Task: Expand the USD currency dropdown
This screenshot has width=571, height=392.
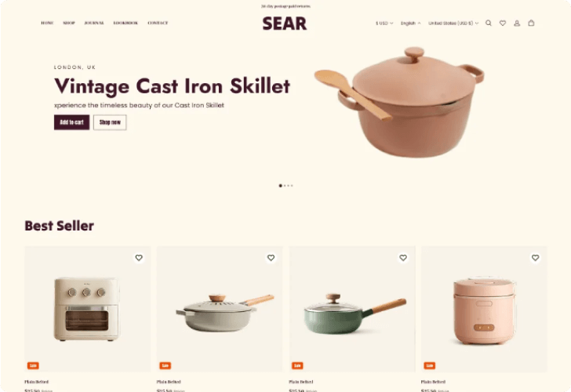Action: (x=384, y=23)
